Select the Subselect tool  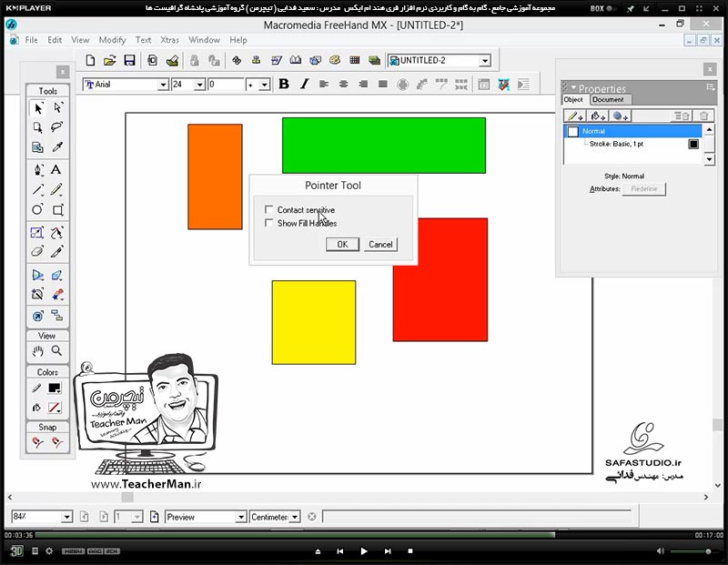pos(57,108)
